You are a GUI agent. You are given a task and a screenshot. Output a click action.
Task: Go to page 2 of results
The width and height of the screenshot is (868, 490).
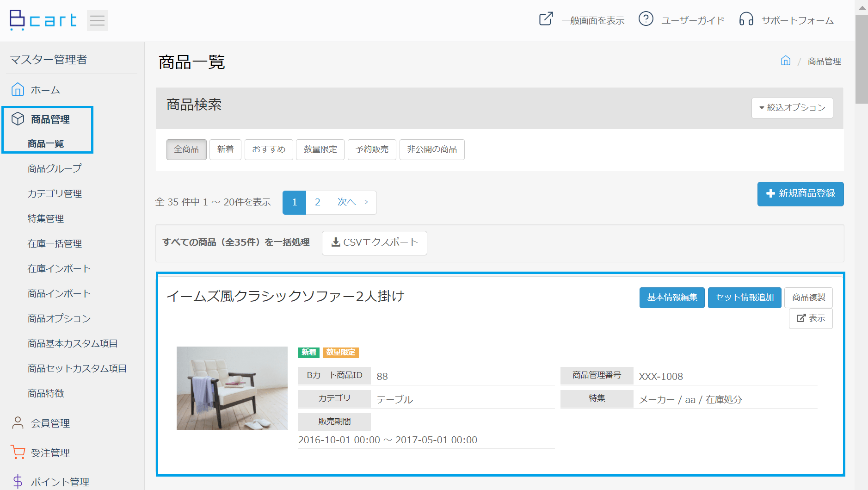318,202
